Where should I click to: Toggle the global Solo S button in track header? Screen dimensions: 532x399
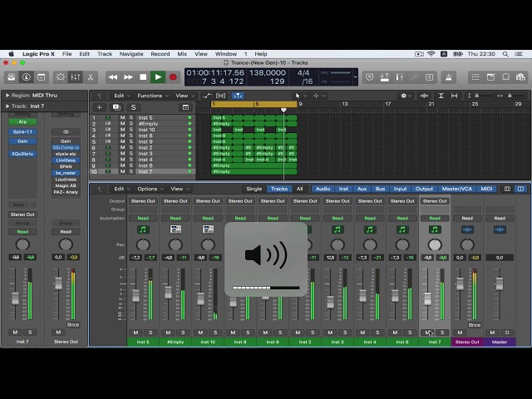133,107
